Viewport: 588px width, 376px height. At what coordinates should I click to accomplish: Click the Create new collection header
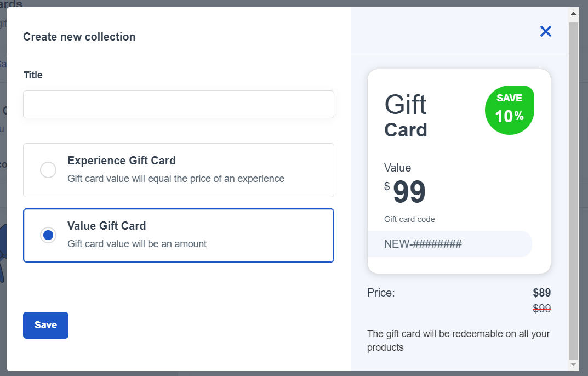(x=79, y=37)
